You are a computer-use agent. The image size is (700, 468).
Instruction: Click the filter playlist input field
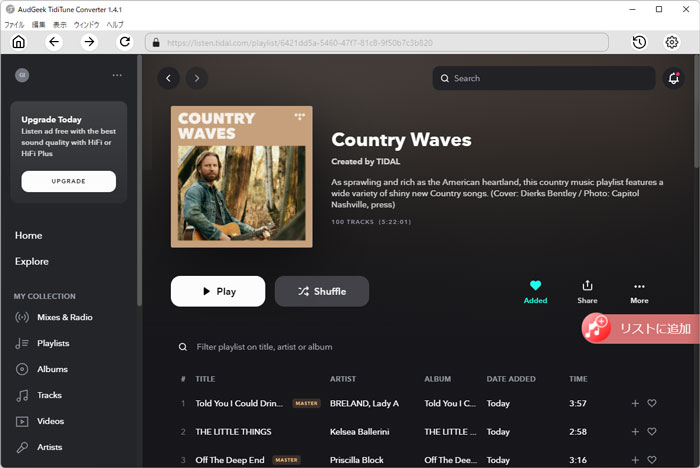264,347
